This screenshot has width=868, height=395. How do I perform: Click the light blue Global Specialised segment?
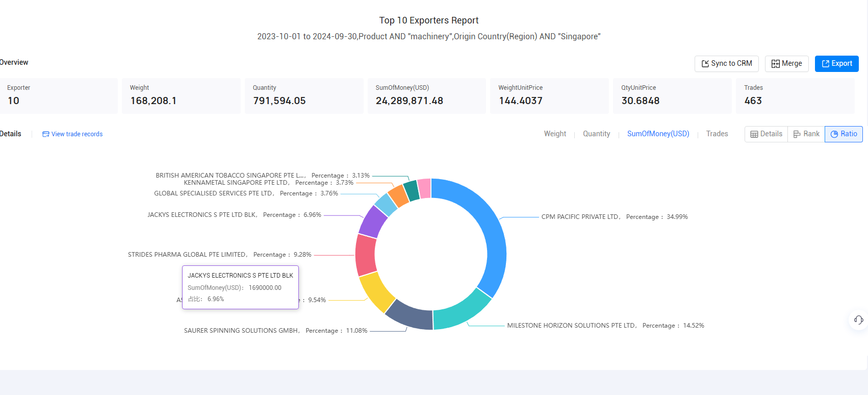tap(386, 204)
